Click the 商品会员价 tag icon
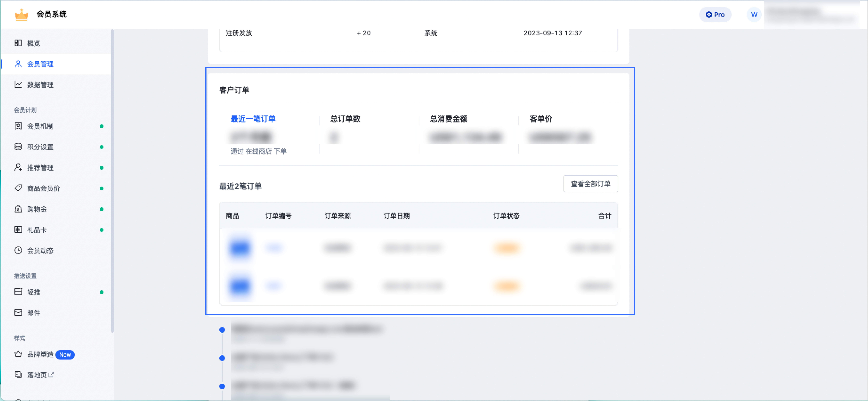 [x=18, y=188]
